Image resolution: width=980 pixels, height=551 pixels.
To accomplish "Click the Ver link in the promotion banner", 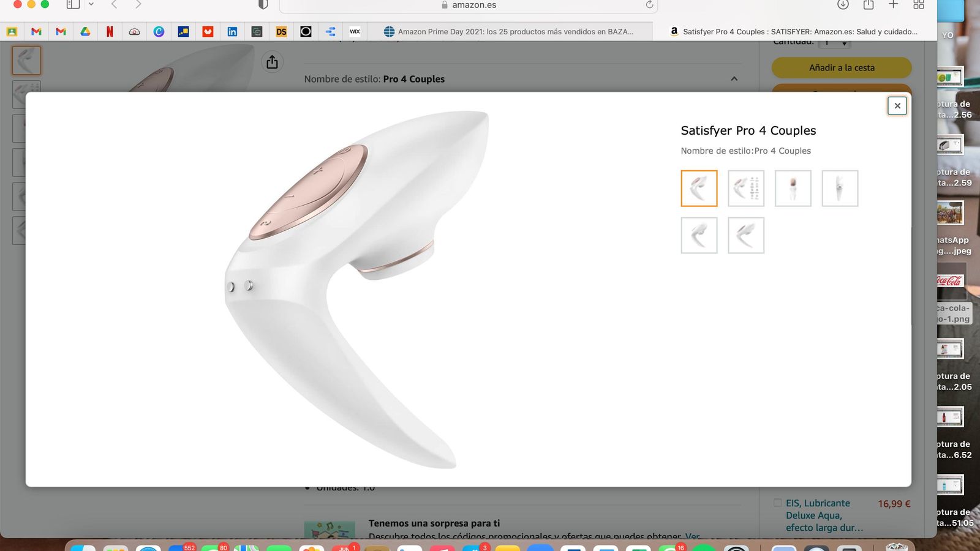I will (693, 536).
